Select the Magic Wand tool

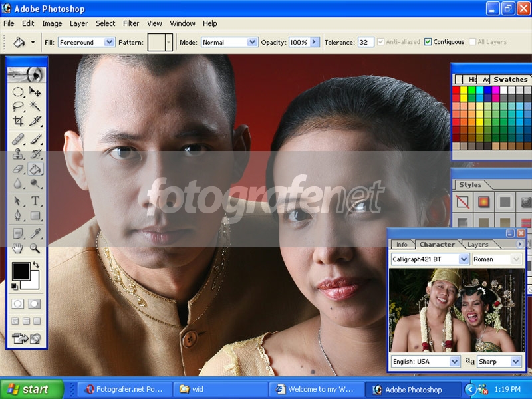pyautogui.click(x=35, y=106)
